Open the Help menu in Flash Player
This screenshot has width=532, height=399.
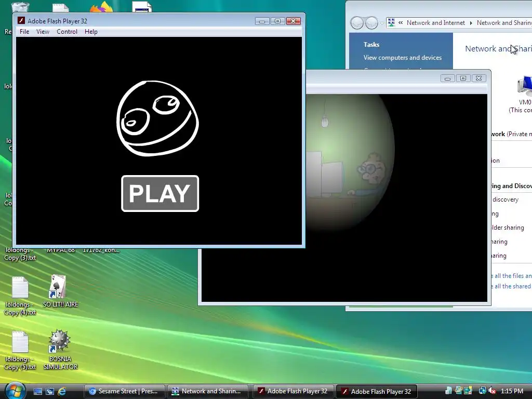(x=91, y=32)
